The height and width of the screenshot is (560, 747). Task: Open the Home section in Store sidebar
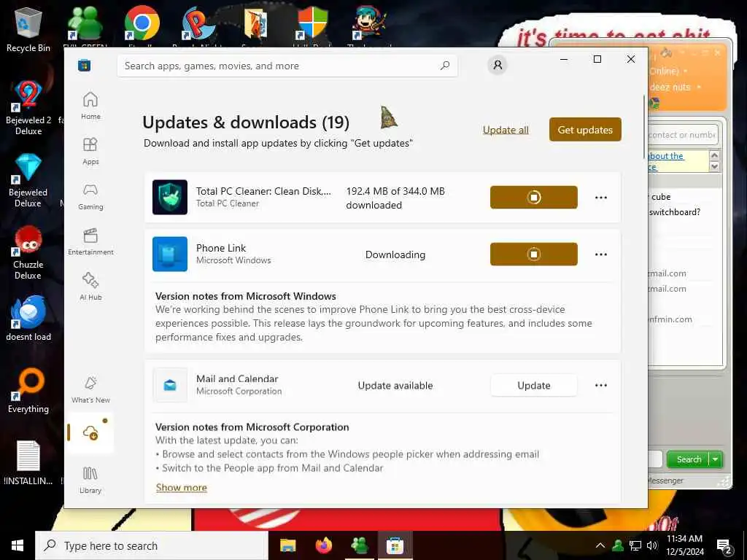(90, 106)
